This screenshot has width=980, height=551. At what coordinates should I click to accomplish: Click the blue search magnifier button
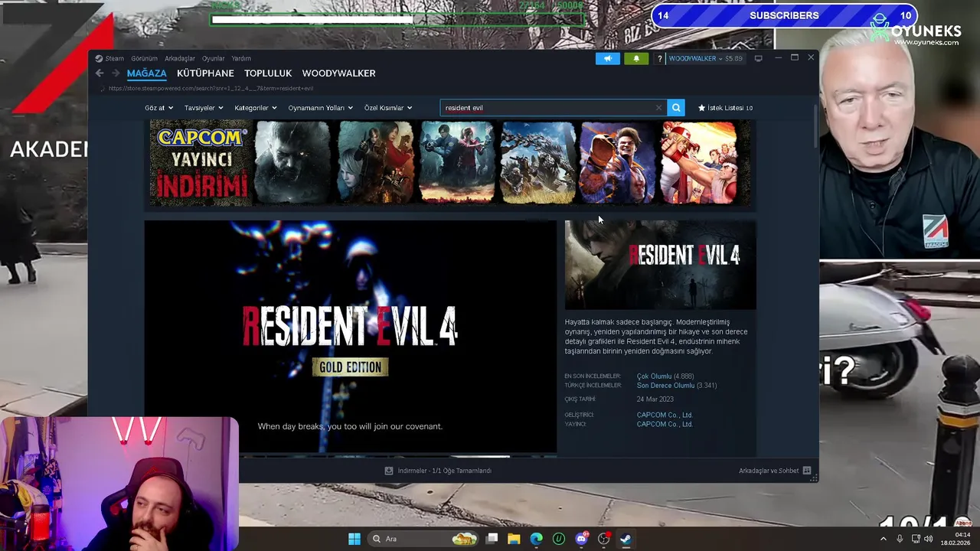676,108
